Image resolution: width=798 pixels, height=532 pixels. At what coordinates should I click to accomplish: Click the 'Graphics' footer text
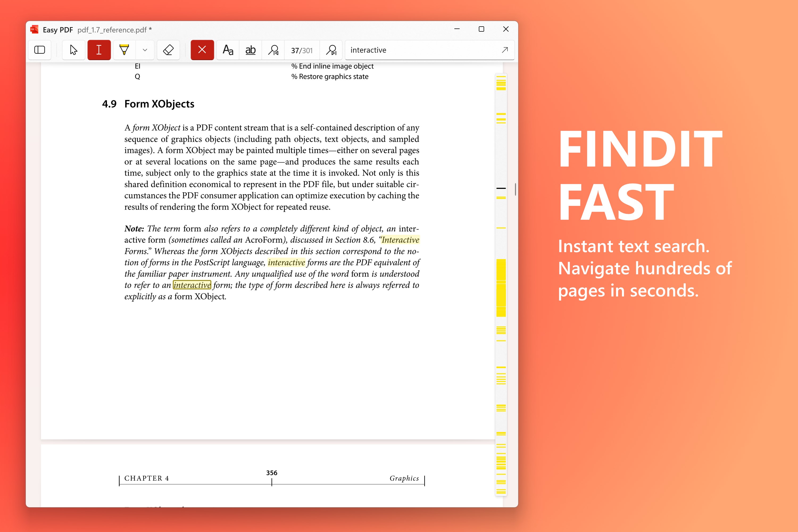[404, 478]
